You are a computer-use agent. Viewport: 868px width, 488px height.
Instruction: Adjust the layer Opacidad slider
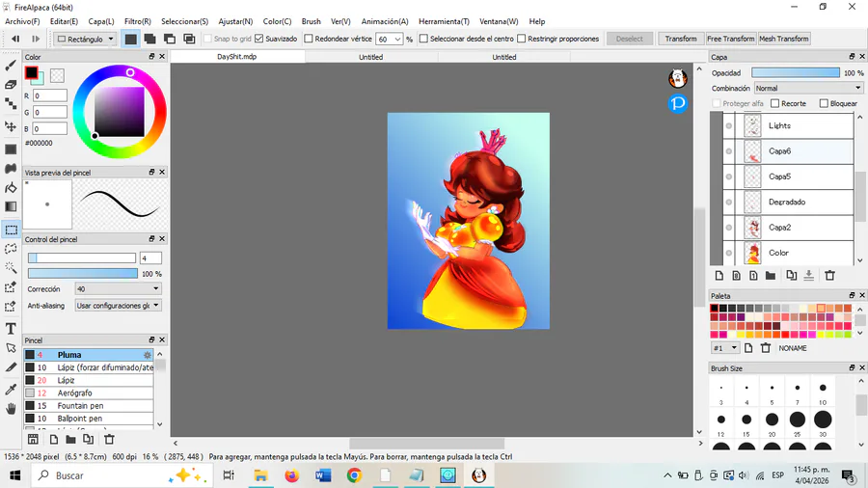tap(796, 73)
